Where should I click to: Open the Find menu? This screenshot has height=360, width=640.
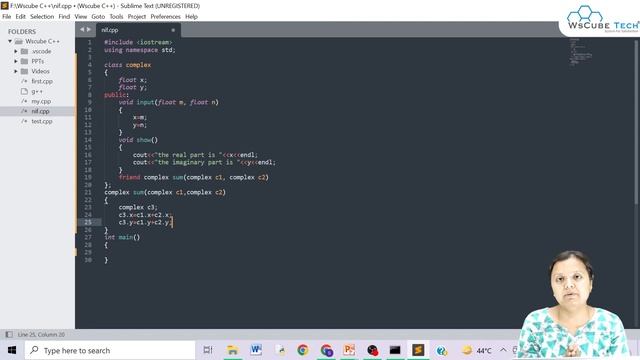[64, 17]
